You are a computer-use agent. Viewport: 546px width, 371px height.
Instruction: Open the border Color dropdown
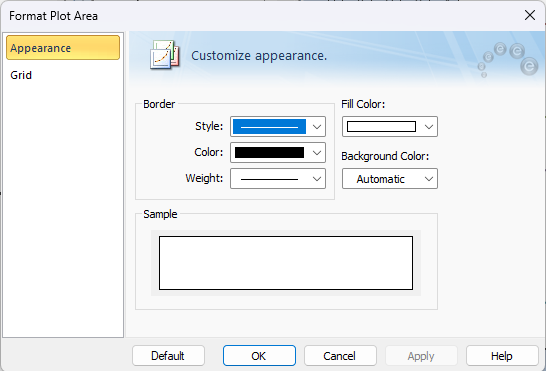click(x=278, y=153)
